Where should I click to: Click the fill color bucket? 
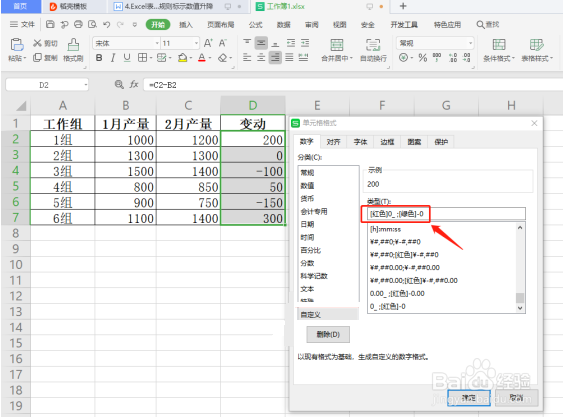pos(182,57)
